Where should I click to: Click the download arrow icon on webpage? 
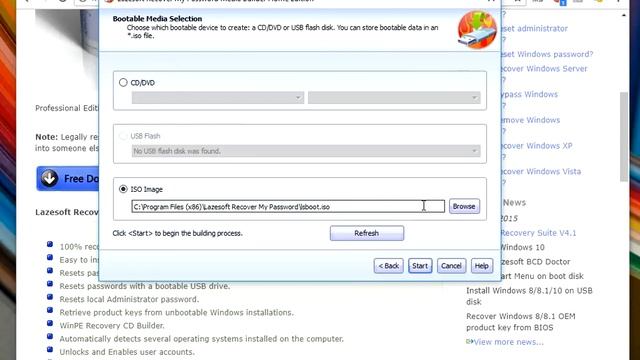coord(49,178)
